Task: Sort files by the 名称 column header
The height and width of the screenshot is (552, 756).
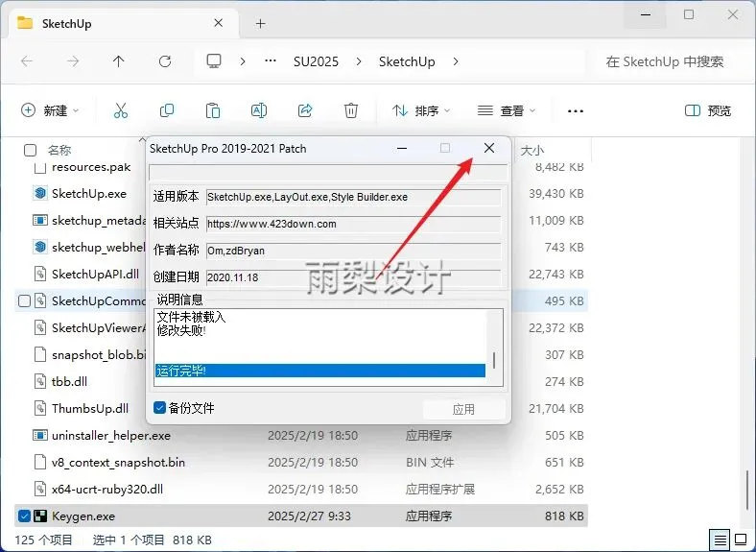Action: (x=59, y=150)
